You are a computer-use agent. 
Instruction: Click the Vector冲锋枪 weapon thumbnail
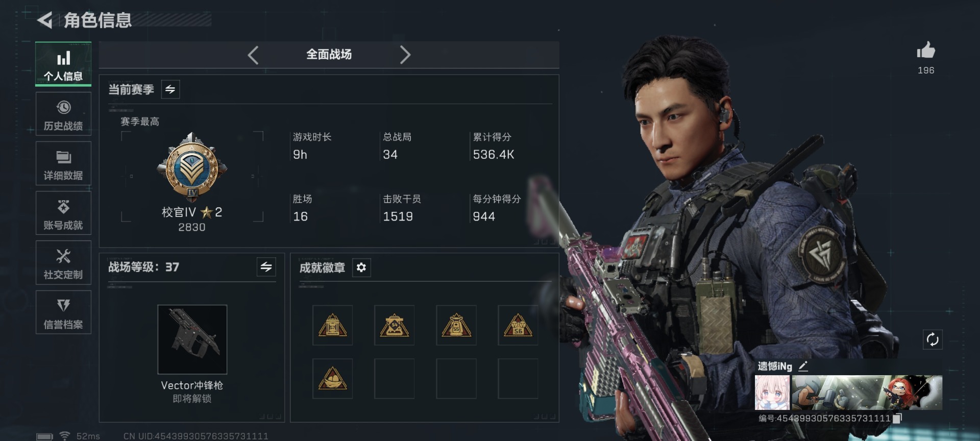click(x=192, y=339)
